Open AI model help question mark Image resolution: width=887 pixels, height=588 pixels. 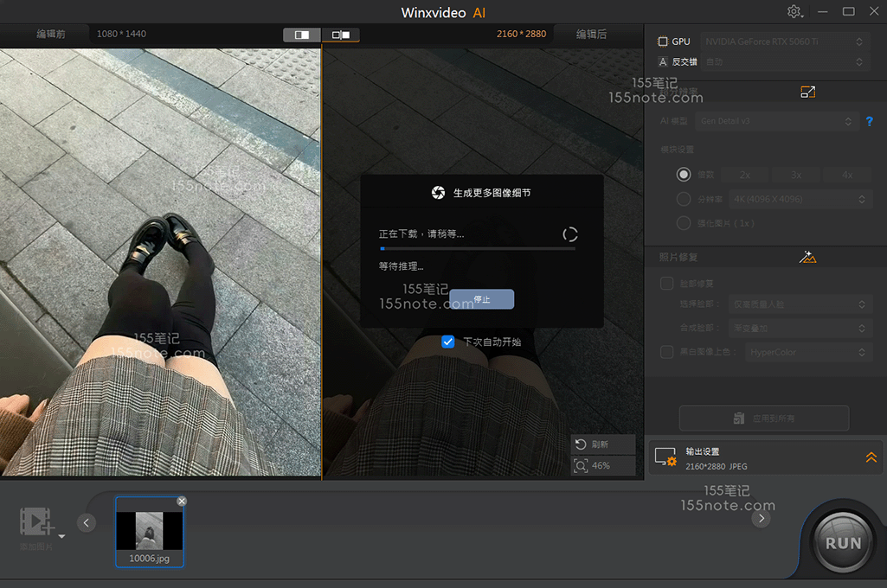tap(870, 122)
